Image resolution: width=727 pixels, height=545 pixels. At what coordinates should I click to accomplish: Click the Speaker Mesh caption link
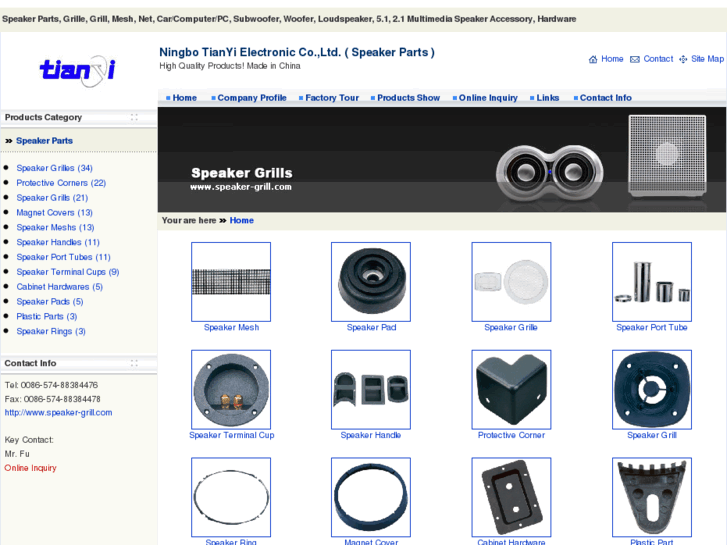[x=231, y=327]
